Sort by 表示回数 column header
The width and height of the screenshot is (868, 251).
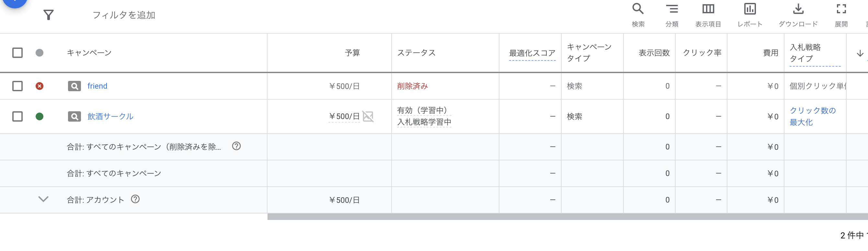click(654, 53)
